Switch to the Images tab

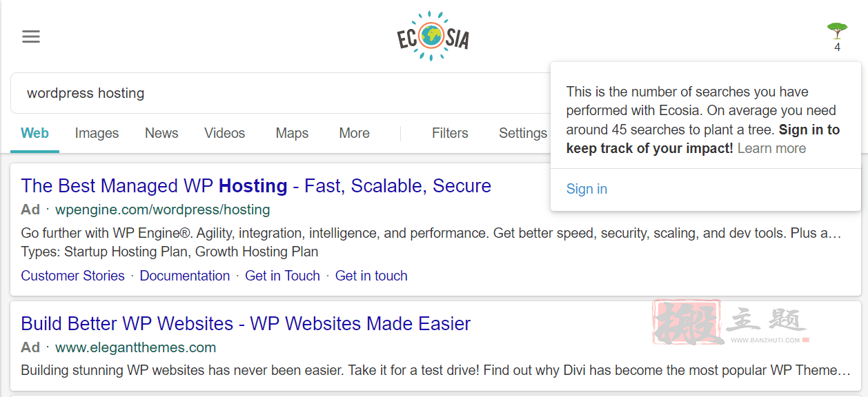tap(97, 133)
